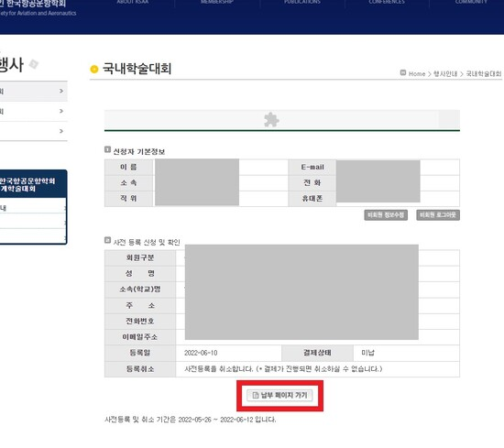Click the breadcrumb Home icon
The image size is (504, 448).
[x=403, y=73]
